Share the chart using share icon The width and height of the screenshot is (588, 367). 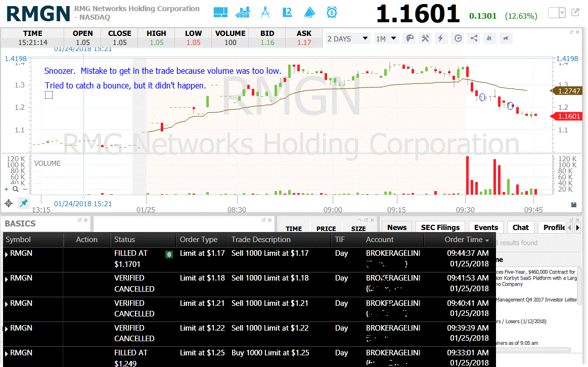coord(474,38)
